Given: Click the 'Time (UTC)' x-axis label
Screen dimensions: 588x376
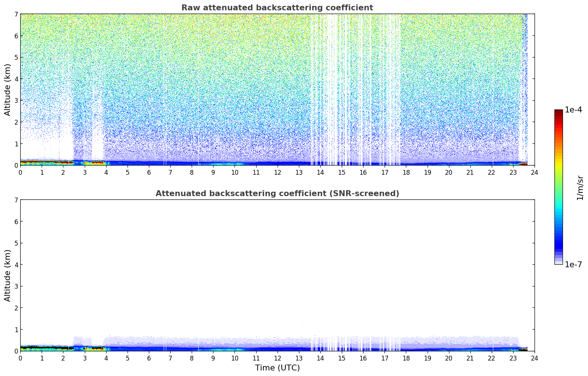Looking at the screenshot, I should pos(277,368).
